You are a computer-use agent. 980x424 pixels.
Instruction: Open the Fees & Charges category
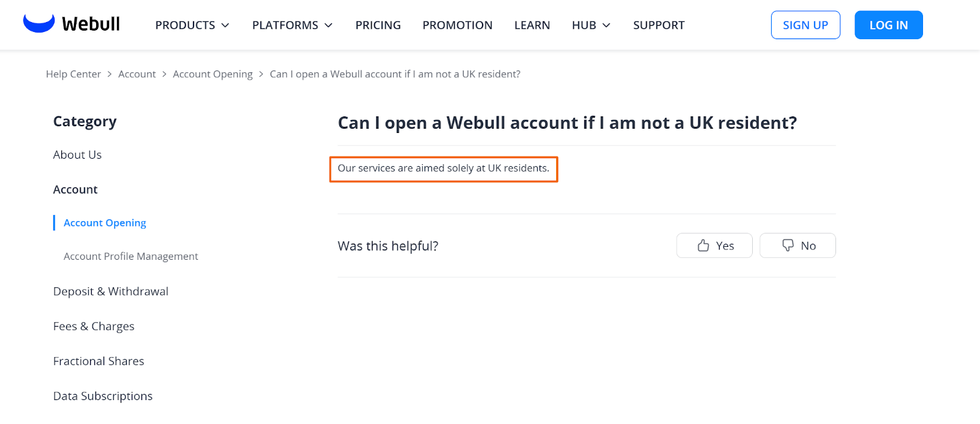coord(94,327)
